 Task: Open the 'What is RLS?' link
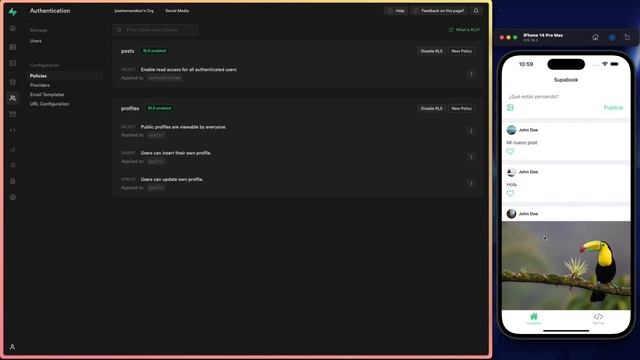[x=464, y=30]
